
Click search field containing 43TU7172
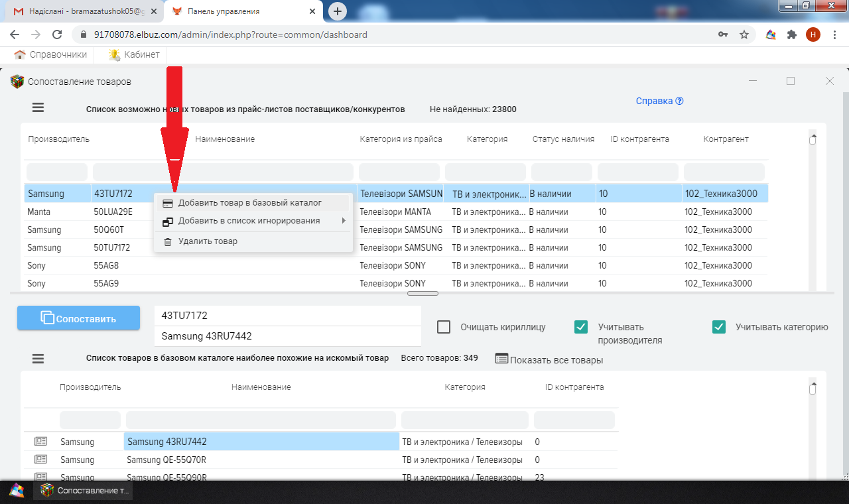(x=288, y=316)
